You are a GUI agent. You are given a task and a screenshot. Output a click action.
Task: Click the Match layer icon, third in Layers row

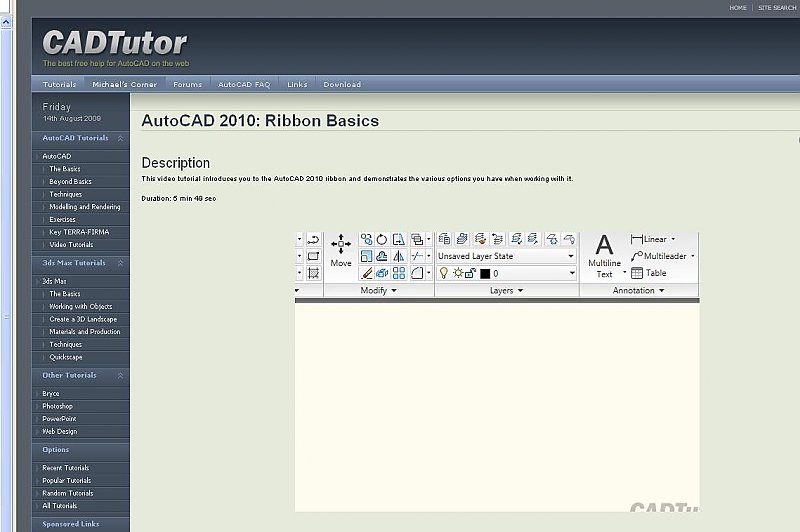pos(480,239)
